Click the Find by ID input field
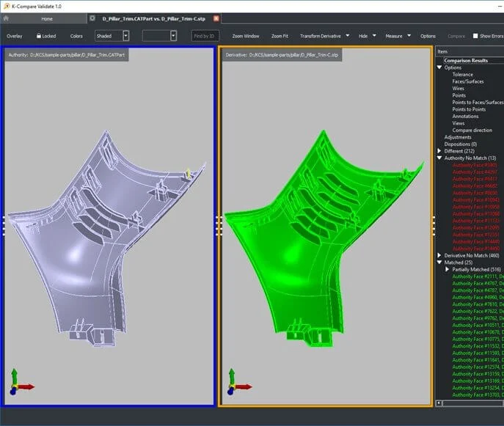This screenshot has width=504, height=426. pyautogui.click(x=205, y=35)
